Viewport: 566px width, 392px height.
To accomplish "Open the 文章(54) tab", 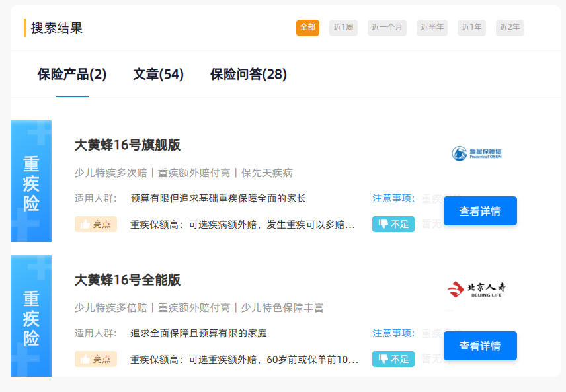I will (158, 75).
